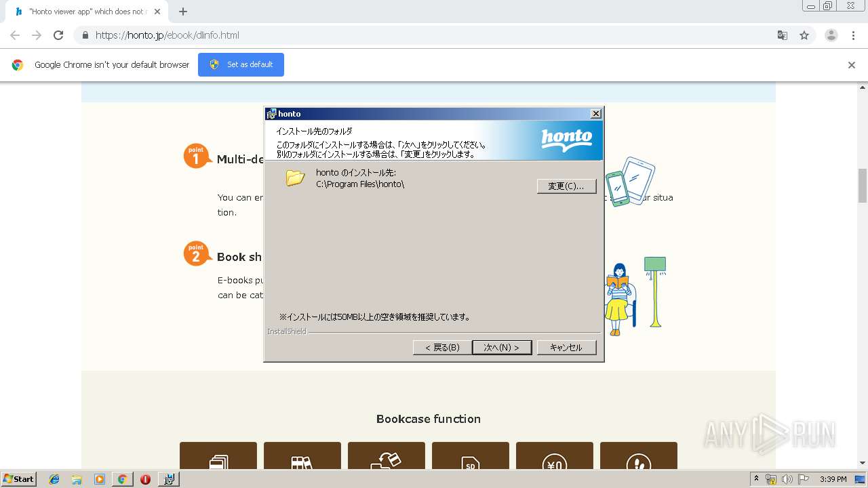
Task: Click Set as default browser button
Action: (x=241, y=64)
